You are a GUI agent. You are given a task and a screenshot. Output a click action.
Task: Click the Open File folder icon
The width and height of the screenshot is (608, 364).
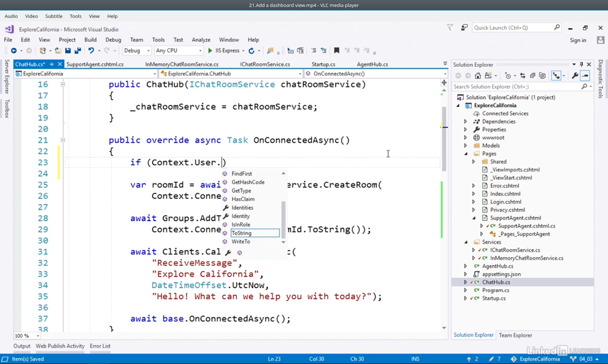pos(58,51)
